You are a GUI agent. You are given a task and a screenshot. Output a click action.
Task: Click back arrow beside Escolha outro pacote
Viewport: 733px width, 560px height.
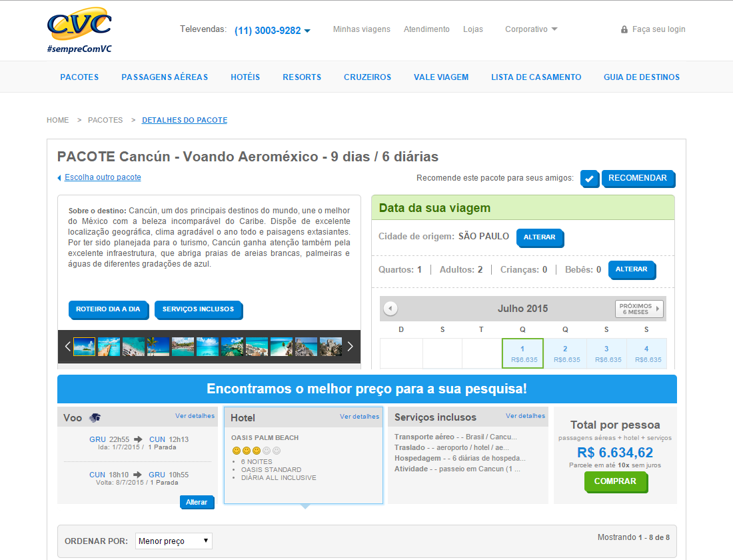pos(59,178)
